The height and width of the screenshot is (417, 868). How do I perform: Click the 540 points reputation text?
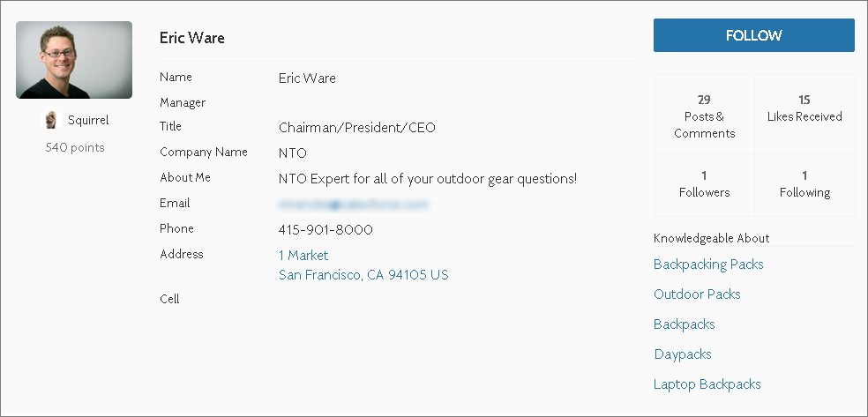pyautogui.click(x=75, y=147)
